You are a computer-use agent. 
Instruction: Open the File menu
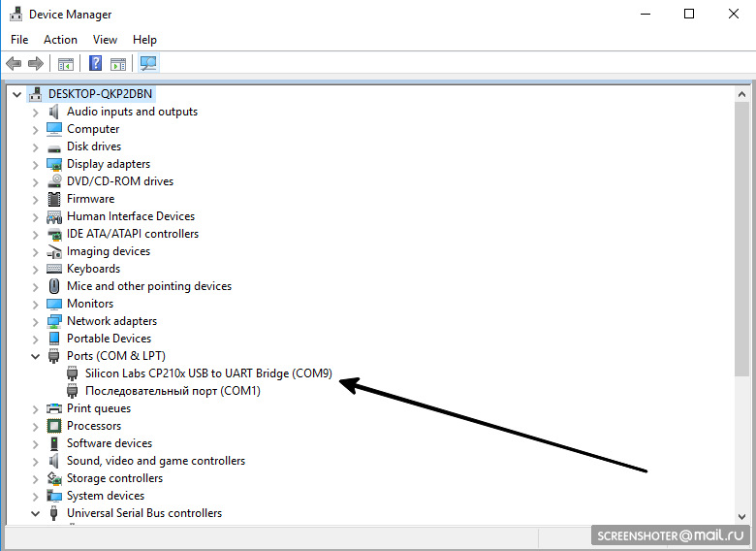(x=19, y=40)
